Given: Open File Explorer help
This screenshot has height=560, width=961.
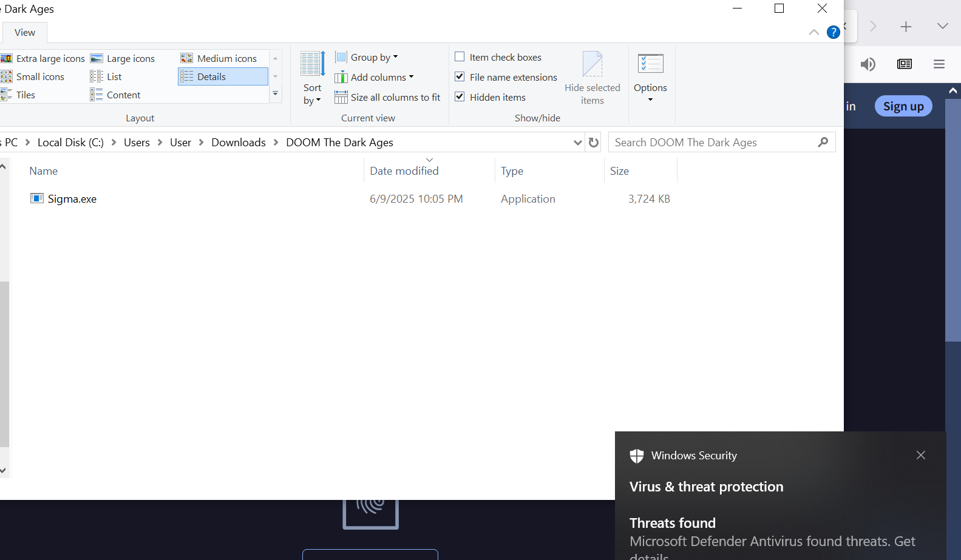Looking at the screenshot, I should coord(834,32).
